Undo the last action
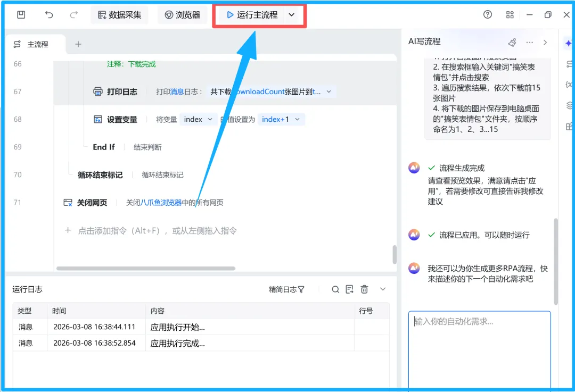The height and width of the screenshot is (392, 575). (x=49, y=15)
